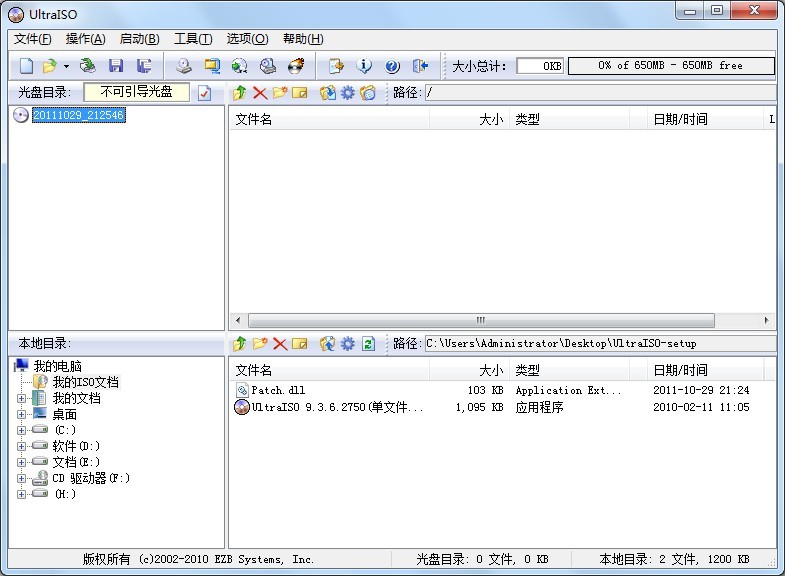Click the gear icon in image pane toolbar
Viewport: 785px width, 576px height.
coord(347,93)
